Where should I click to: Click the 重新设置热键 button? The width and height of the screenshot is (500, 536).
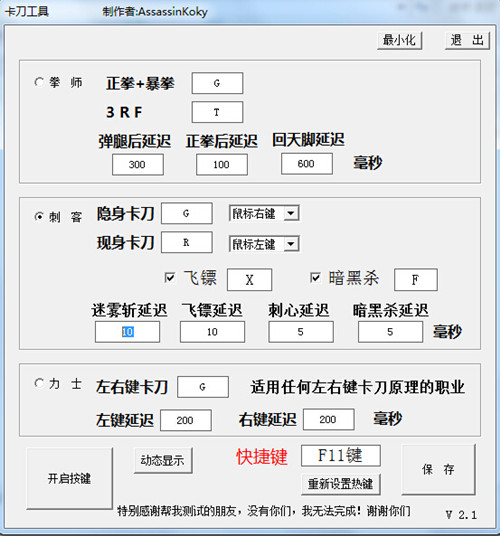(341, 484)
